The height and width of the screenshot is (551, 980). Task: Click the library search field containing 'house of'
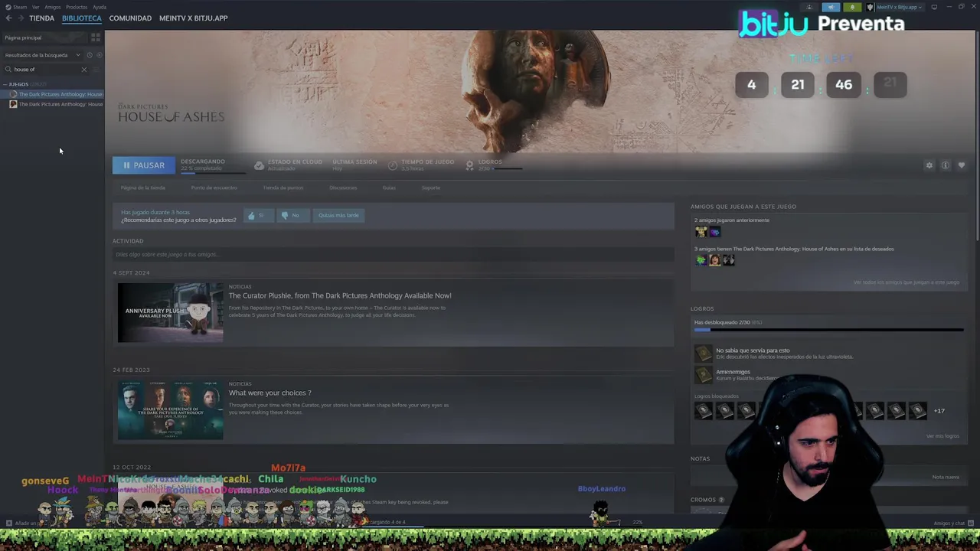tap(46, 70)
